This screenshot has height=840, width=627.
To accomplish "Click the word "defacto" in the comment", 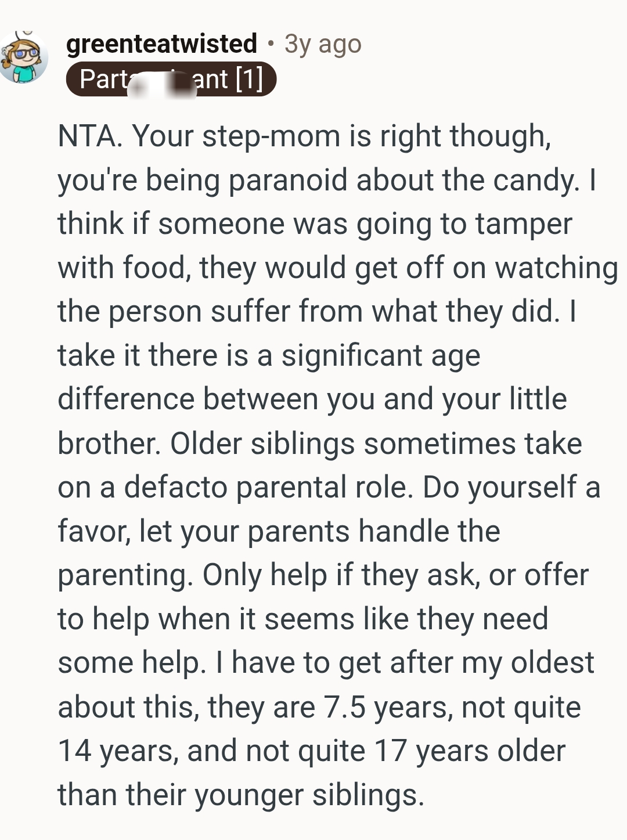I will coord(176,487).
